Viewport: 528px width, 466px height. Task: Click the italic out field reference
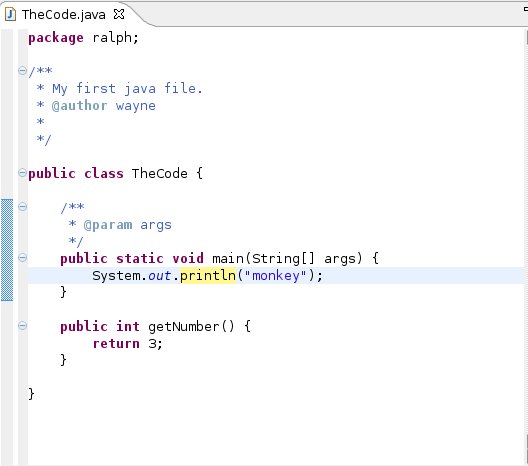pyautogui.click(x=160, y=276)
